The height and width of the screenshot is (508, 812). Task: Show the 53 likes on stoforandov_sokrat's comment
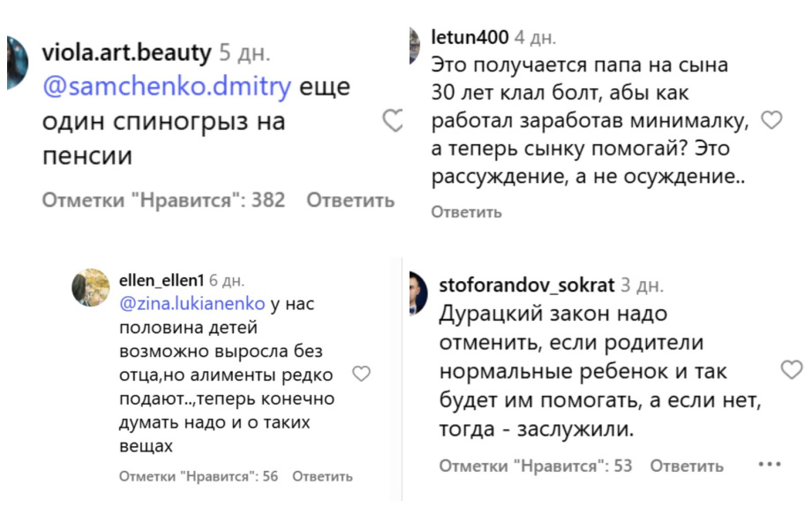536,466
